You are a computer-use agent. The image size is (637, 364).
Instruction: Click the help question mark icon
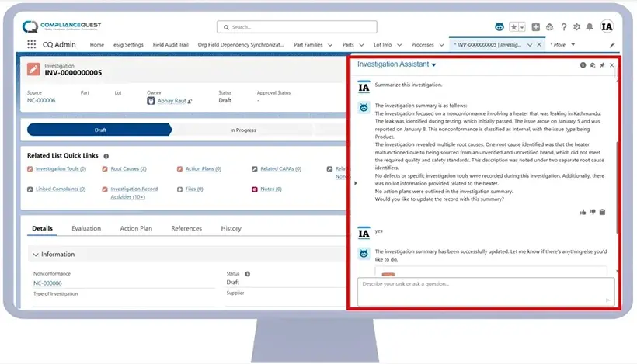(x=563, y=26)
